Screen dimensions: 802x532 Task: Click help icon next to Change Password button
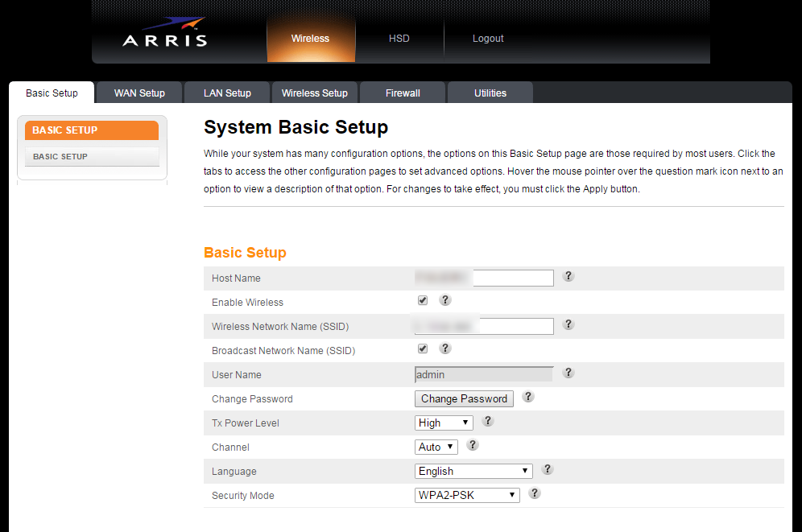point(527,397)
